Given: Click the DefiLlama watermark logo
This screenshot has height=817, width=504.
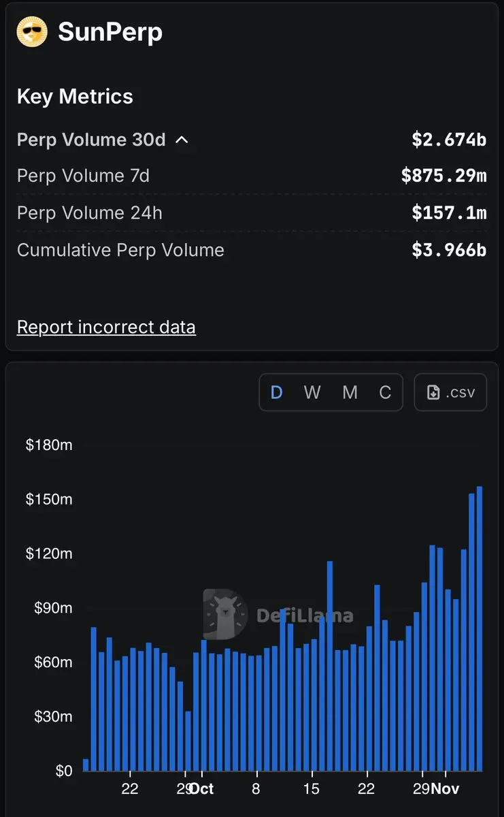Looking at the screenshot, I should click(279, 615).
